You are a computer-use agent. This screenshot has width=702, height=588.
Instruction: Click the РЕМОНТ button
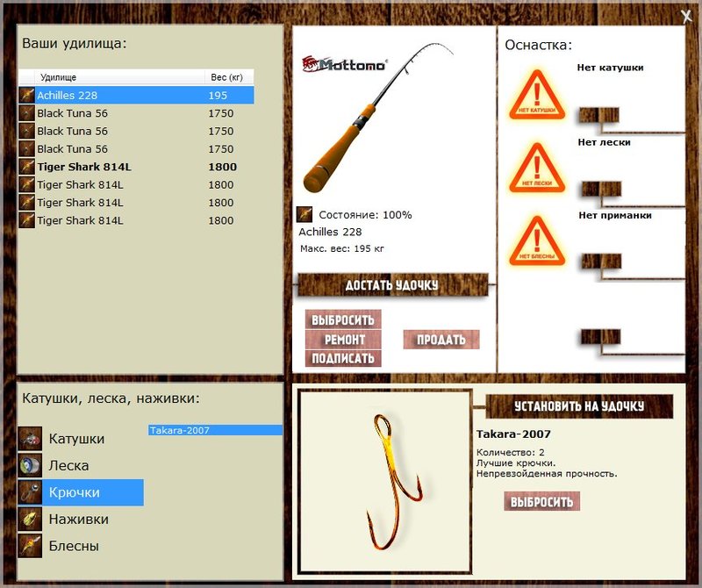point(343,340)
